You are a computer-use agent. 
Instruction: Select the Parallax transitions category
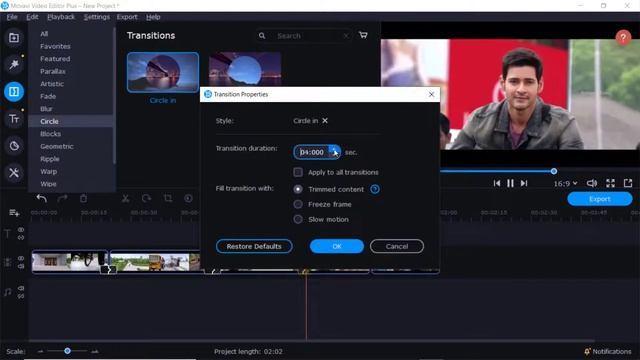[x=53, y=71]
